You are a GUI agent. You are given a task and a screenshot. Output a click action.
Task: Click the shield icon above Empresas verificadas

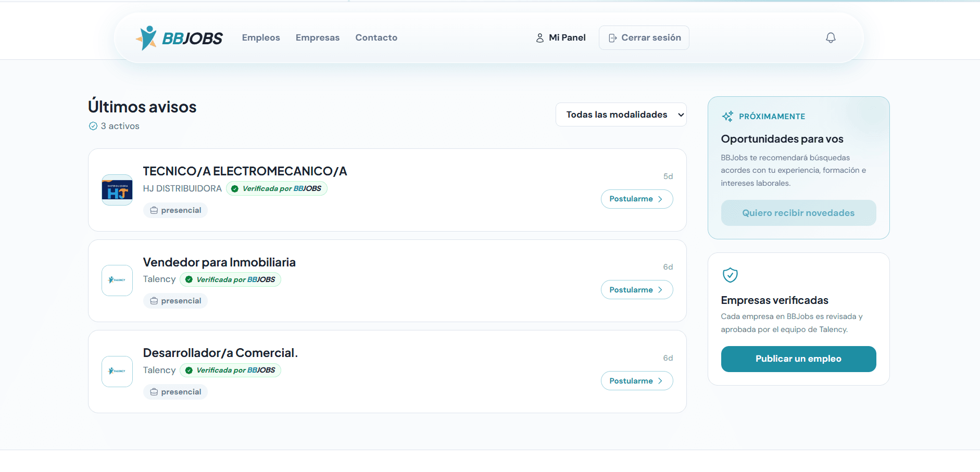730,275
